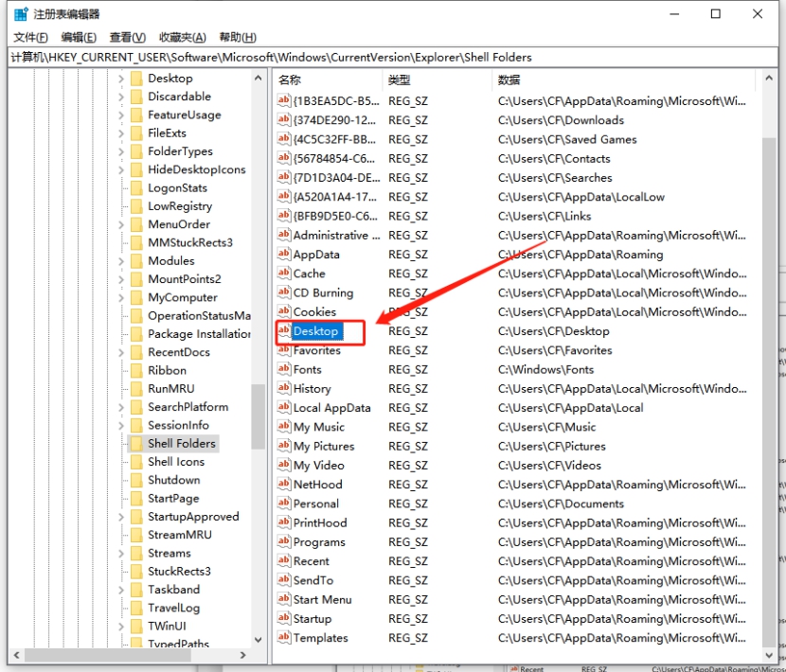Sort values by the 名称 column header
The image size is (786, 672).
click(328, 80)
